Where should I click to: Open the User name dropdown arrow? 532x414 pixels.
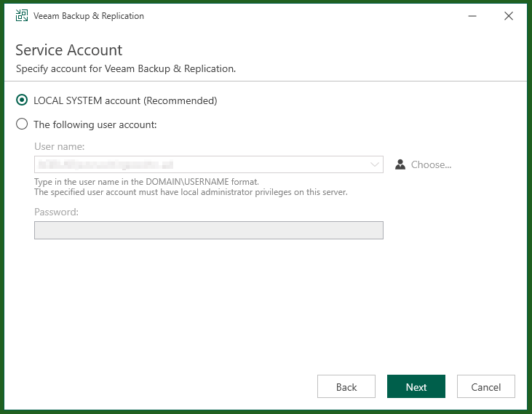pyautogui.click(x=375, y=164)
